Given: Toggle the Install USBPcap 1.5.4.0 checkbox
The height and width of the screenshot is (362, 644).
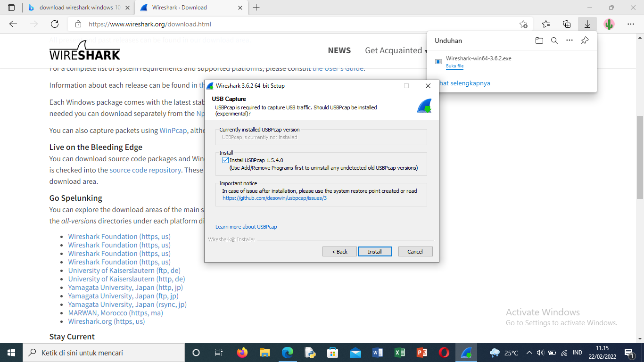Looking at the screenshot, I should (225, 160).
